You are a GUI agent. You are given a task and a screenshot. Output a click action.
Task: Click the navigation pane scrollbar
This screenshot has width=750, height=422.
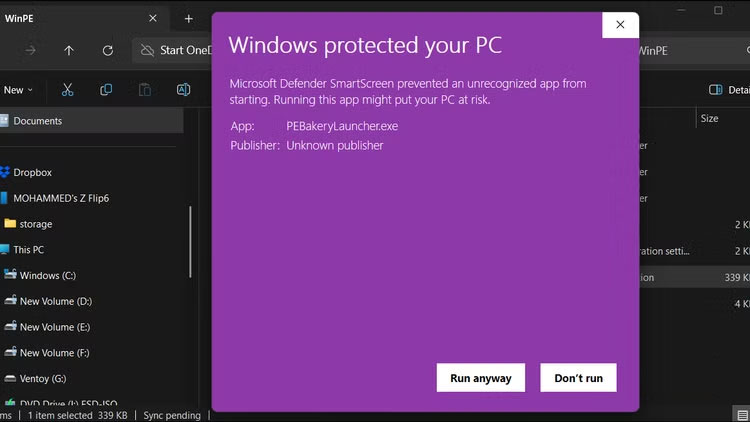pos(190,242)
